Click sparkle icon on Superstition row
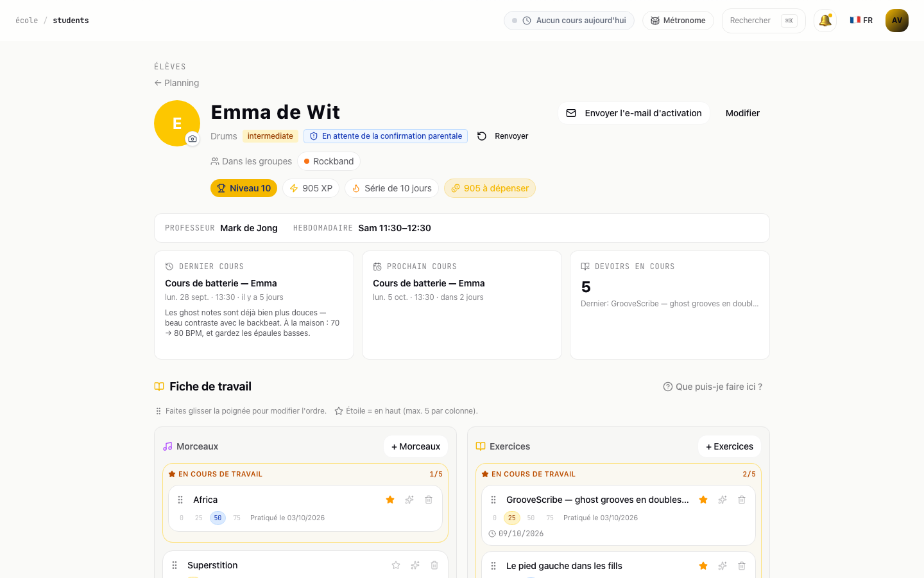 click(x=415, y=565)
